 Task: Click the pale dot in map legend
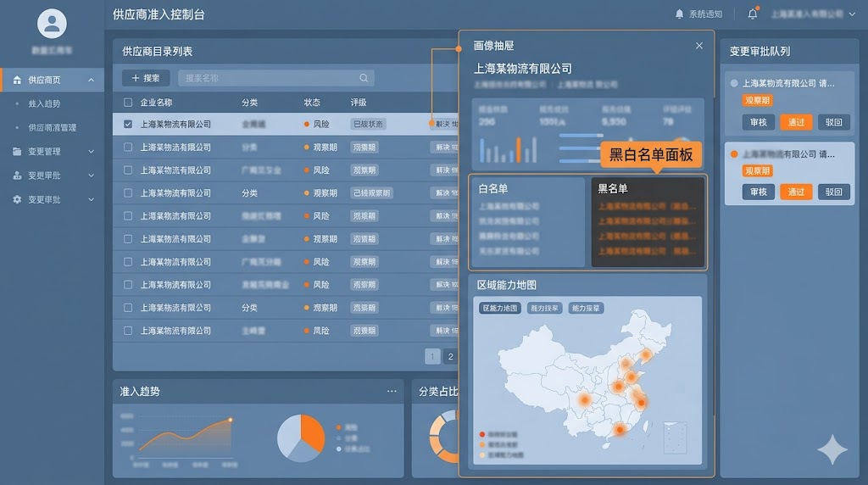click(482, 455)
